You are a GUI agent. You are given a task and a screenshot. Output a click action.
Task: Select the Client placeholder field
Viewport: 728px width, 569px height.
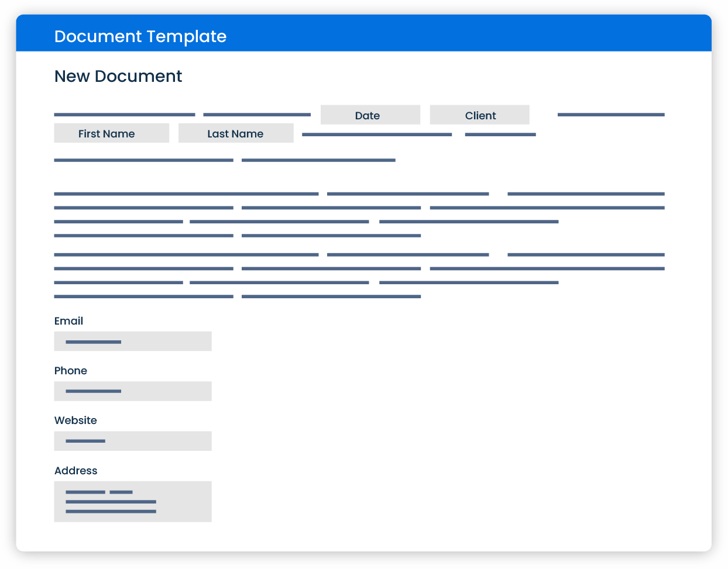click(479, 115)
